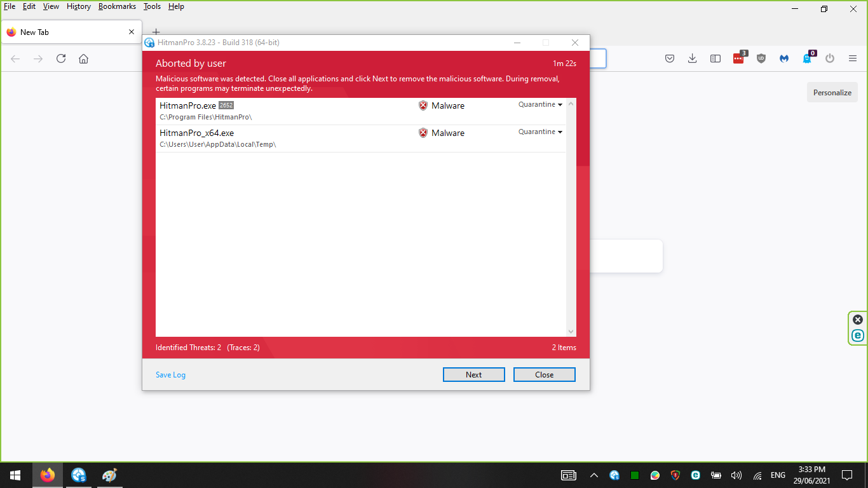
Task: Show hidden system tray icons
Action: coord(594,475)
